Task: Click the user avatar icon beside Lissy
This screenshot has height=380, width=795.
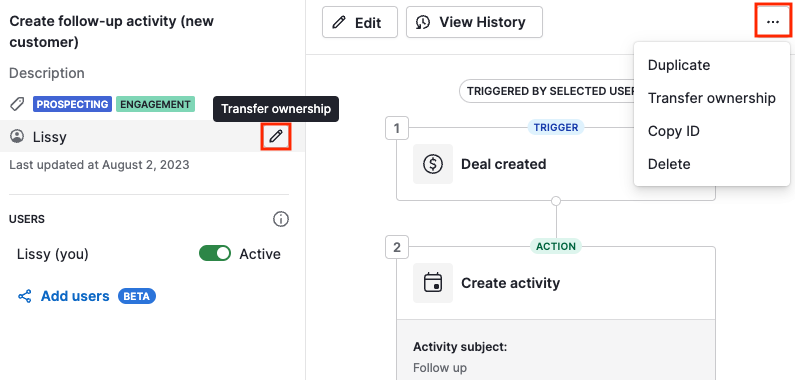Action: 17,136
